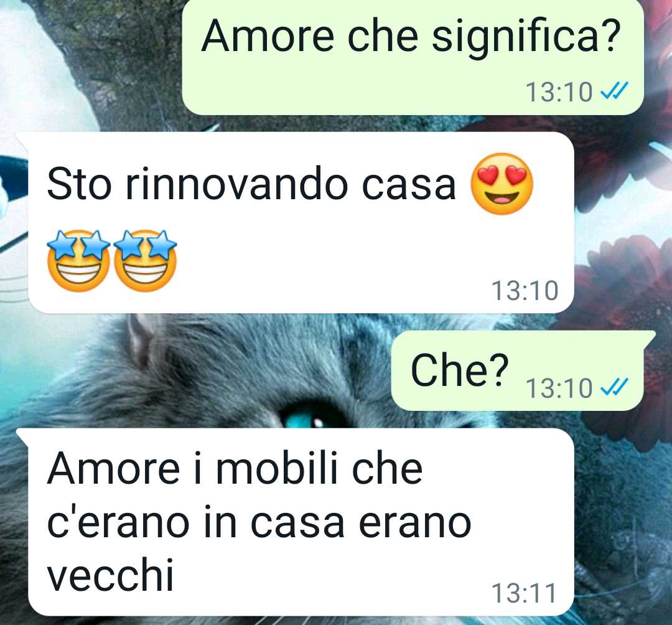
Task: Select the 'Amore i mobili che' line
Action: [235, 469]
